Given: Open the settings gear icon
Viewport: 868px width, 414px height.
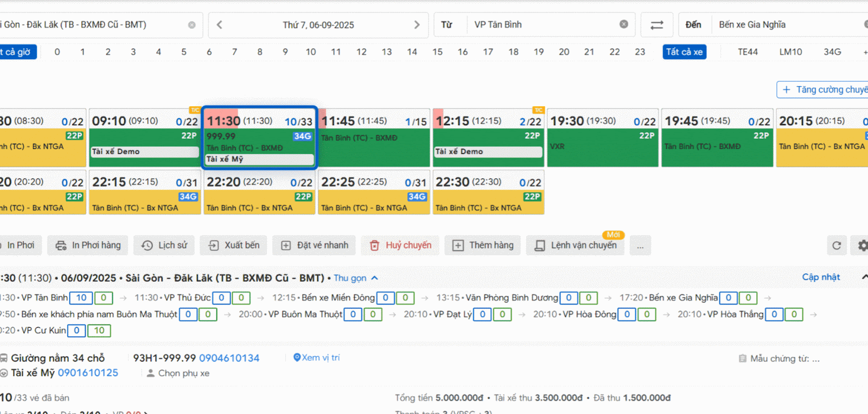Looking at the screenshot, I should point(862,245).
